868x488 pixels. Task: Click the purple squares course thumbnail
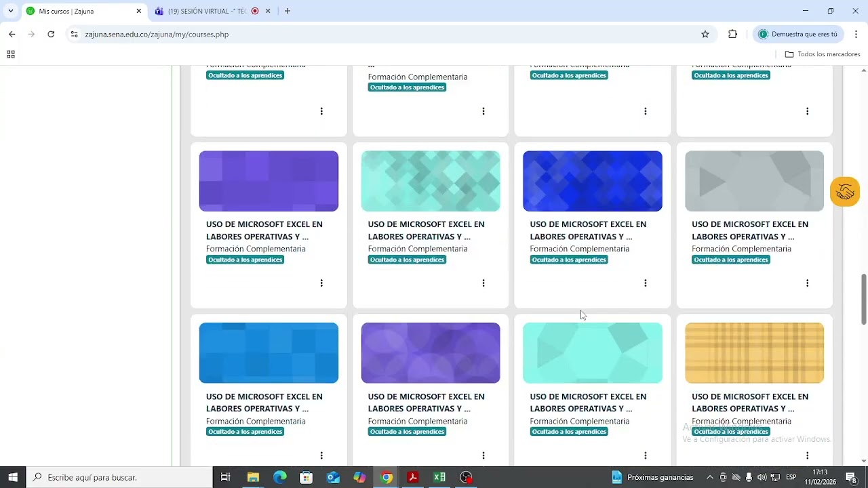(x=269, y=181)
